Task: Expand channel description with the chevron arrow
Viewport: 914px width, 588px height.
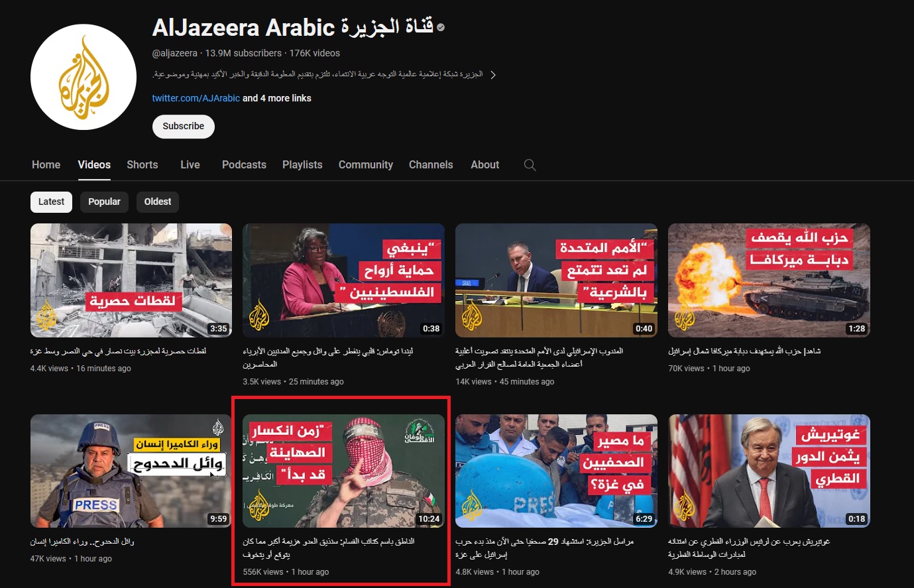Action: [x=492, y=75]
